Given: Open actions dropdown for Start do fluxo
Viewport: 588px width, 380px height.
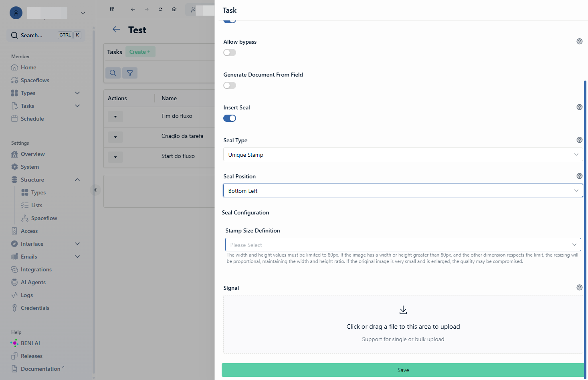Looking at the screenshot, I should point(115,157).
